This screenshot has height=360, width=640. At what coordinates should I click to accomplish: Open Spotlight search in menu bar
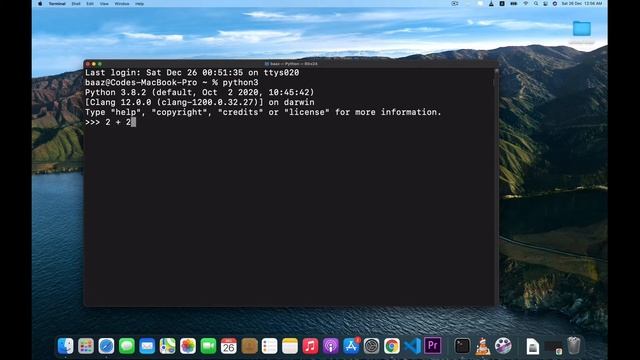click(536, 4)
